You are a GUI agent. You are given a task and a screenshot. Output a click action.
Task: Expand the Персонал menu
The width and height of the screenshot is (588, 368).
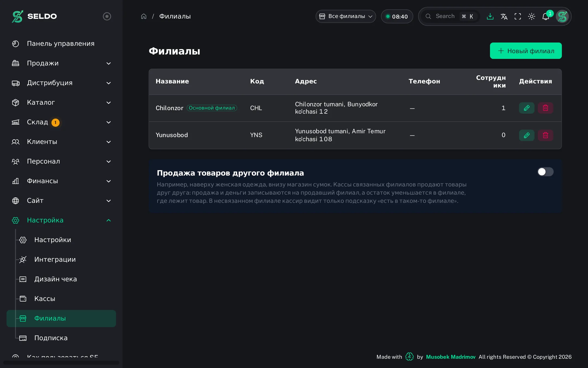pos(61,161)
